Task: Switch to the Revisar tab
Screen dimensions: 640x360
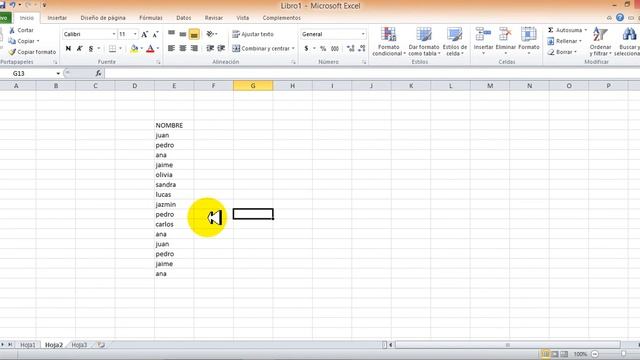Action: pyautogui.click(x=214, y=18)
